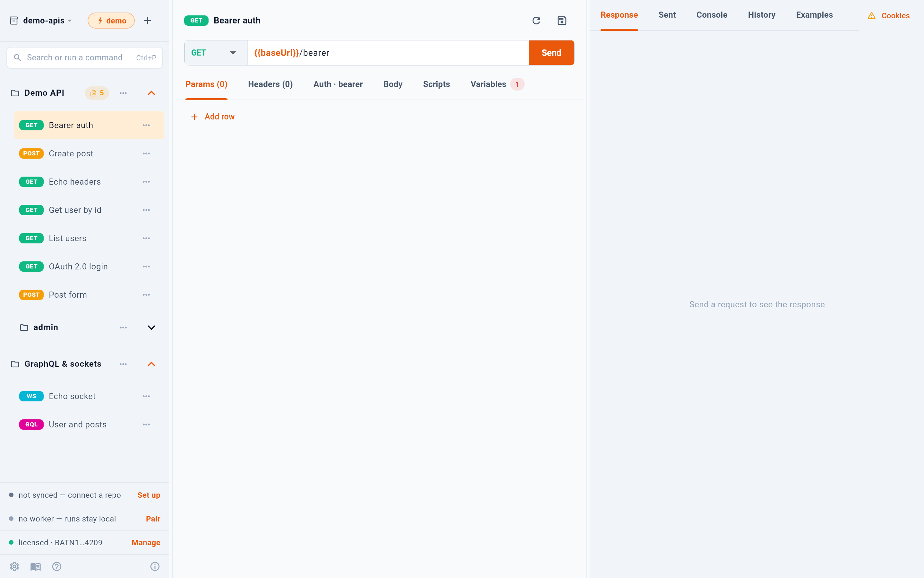Open the OAuth 2.0 login request
Image resolution: width=924 pixels, height=578 pixels.
click(x=89, y=267)
